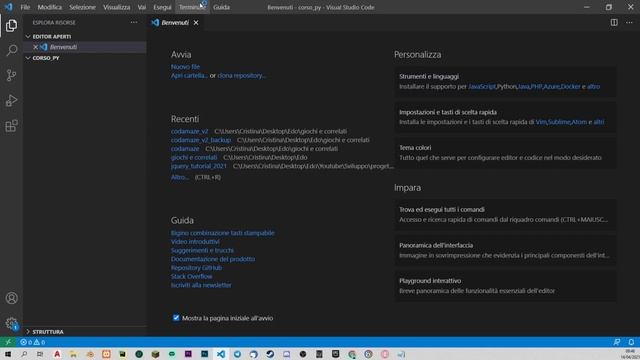
Task: Click the feedback icon in status bar
Action: pyautogui.click(x=617, y=342)
